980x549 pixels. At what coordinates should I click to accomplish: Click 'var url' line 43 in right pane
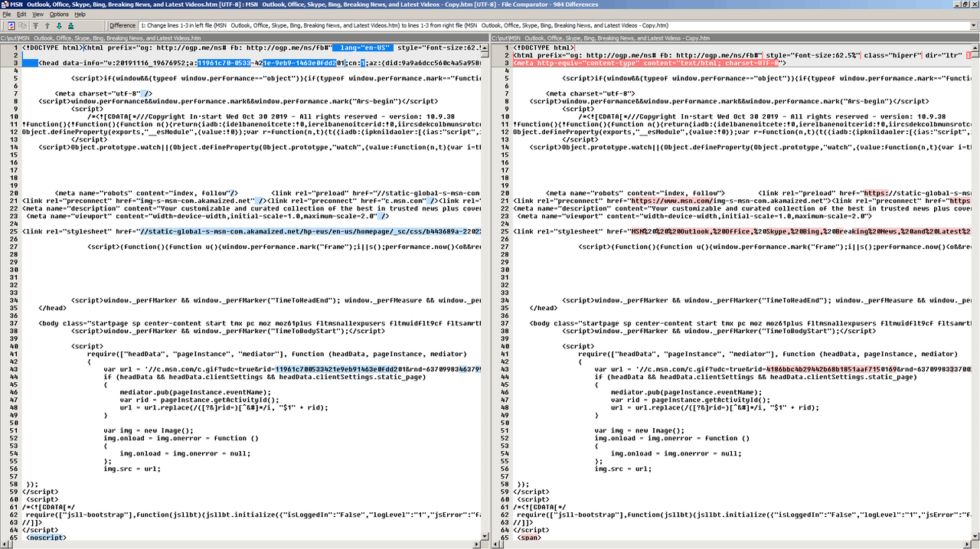(x=783, y=369)
